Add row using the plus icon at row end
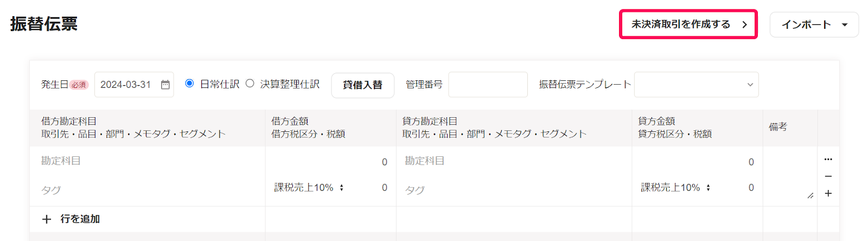Image resolution: width=868 pixels, height=241 pixels. tap(828, 193)
